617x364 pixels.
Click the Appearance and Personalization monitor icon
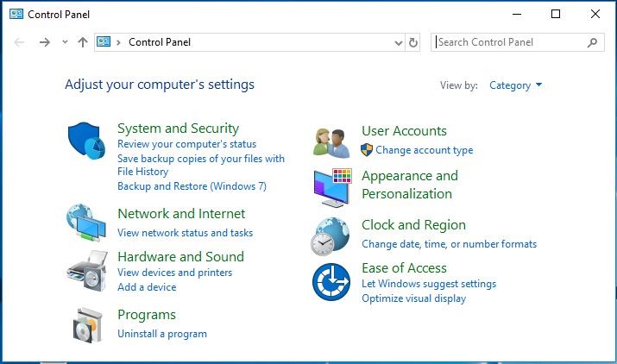point(333,185)
